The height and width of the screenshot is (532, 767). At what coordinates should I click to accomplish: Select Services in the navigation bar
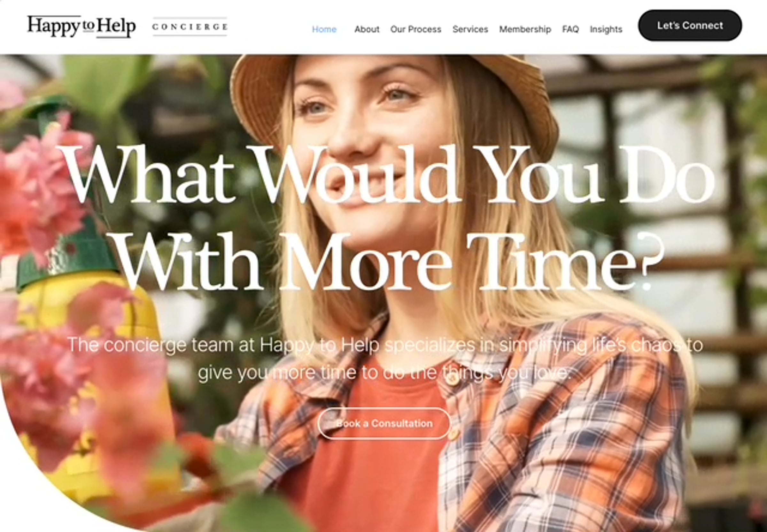tap(470, 29)
